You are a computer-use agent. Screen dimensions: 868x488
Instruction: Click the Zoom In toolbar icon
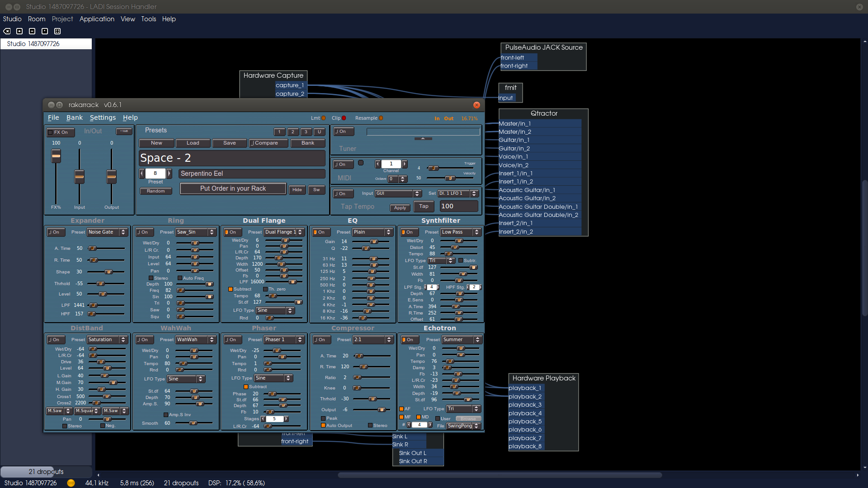tap(19, 31)
